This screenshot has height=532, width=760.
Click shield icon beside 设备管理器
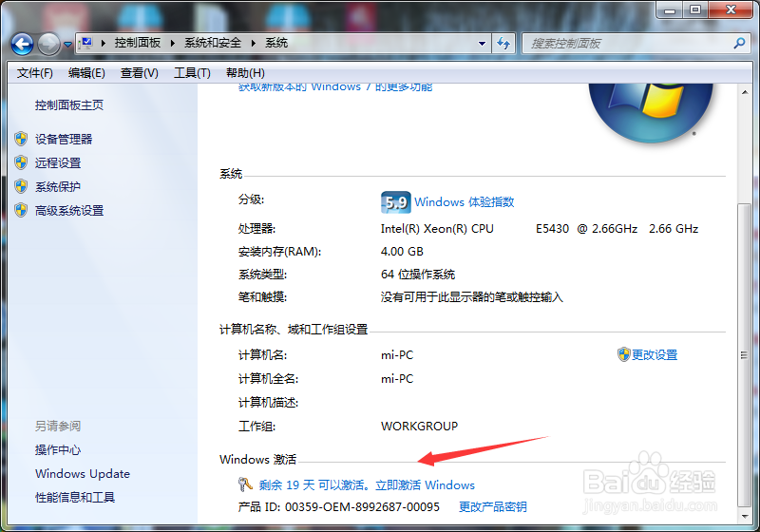tap(21, 139)
